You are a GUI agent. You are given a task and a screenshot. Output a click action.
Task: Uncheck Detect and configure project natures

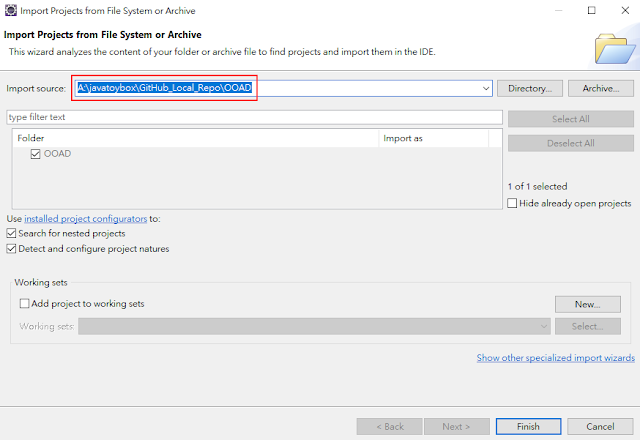pyautogui.click(x=12, y=249)
